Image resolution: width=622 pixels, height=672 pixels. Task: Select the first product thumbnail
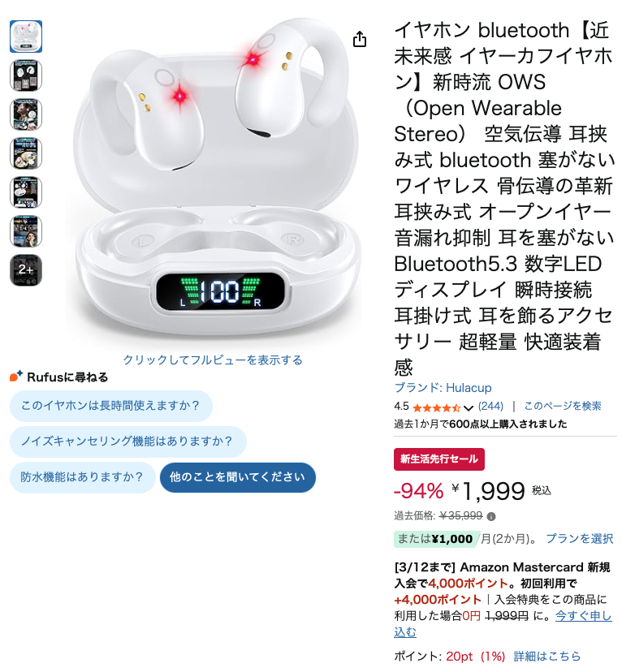click(26, 37)
